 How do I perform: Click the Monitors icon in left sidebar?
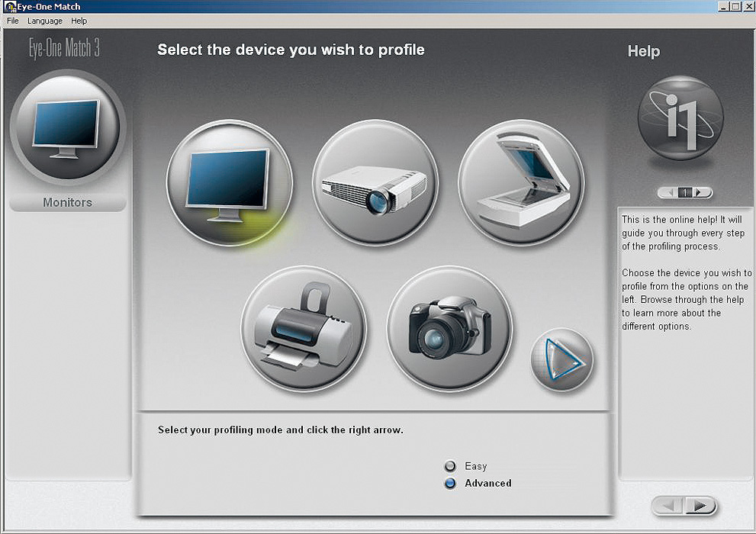[67, 127]
